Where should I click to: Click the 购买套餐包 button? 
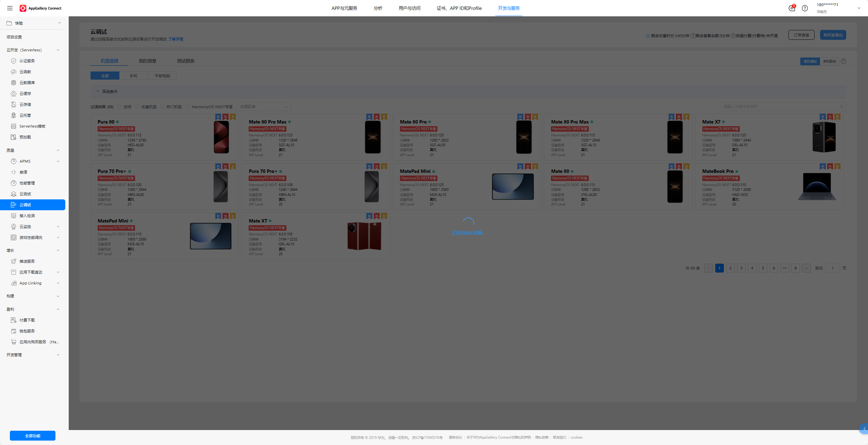pyautogui.click(x=833, y=35)
